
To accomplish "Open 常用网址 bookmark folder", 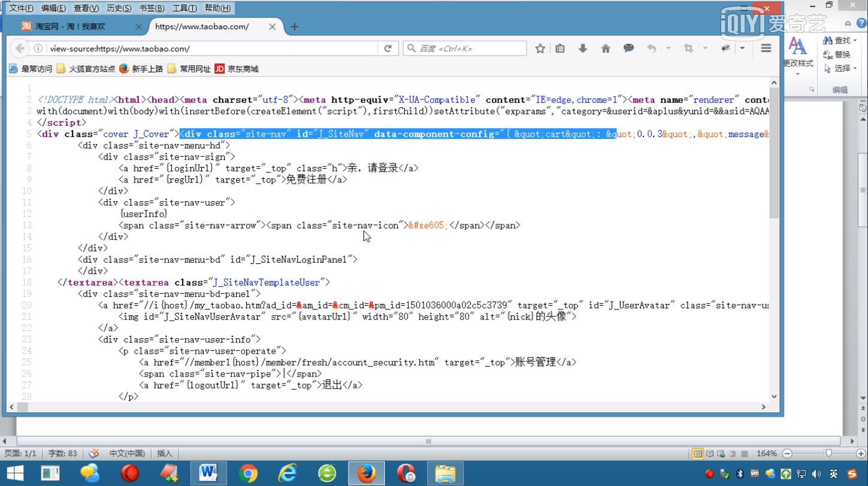I will coord(189,69).
